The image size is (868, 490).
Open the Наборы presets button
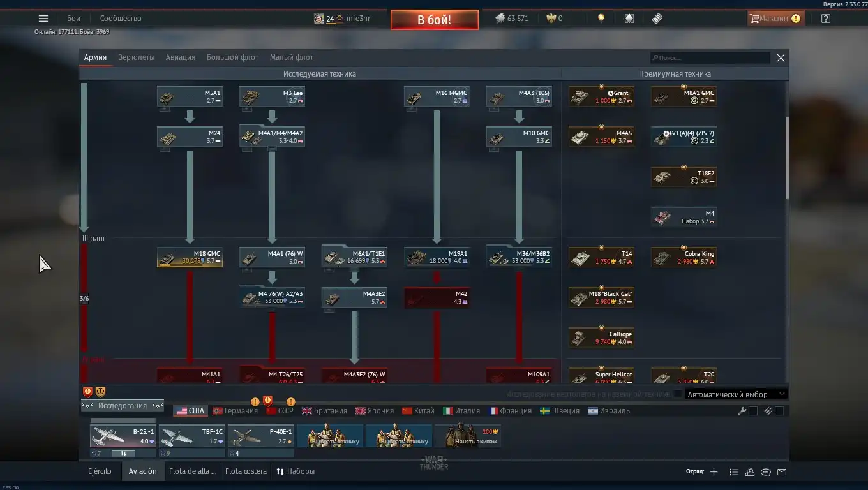pos(296,471)
